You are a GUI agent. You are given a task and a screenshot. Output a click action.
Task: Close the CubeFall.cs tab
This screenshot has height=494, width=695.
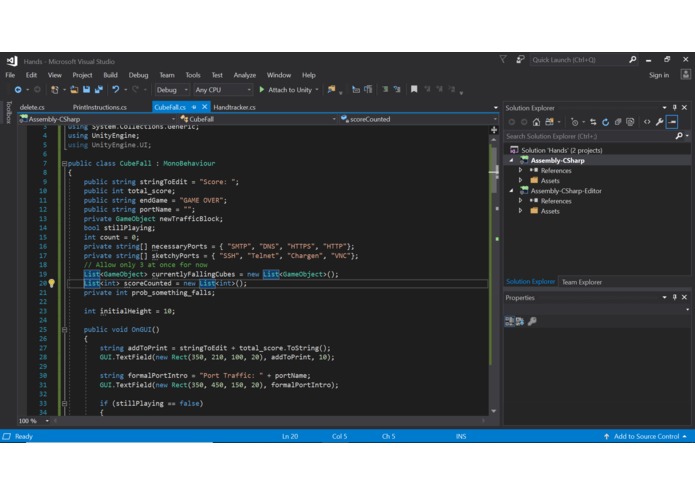[x=204, y=107]
